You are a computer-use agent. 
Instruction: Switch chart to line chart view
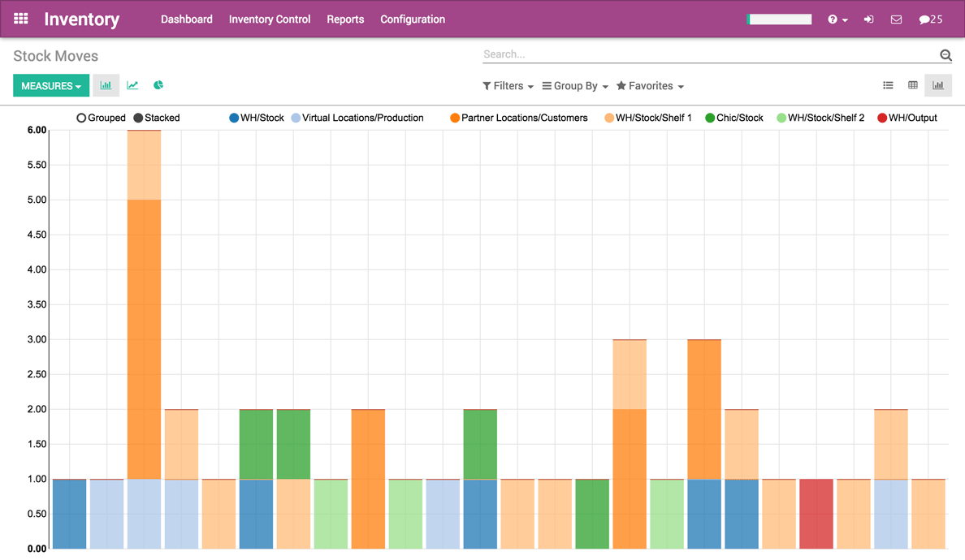pyautogui.click(x=132, y=84)
